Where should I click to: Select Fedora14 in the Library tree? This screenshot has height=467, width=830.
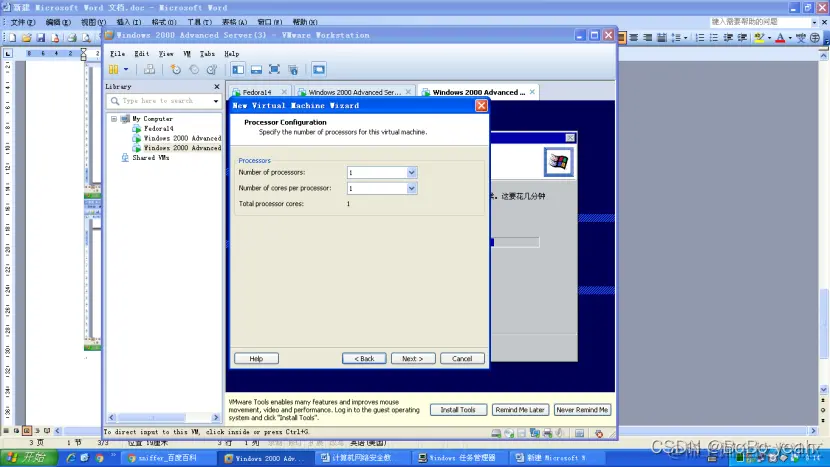coord(158,129)
